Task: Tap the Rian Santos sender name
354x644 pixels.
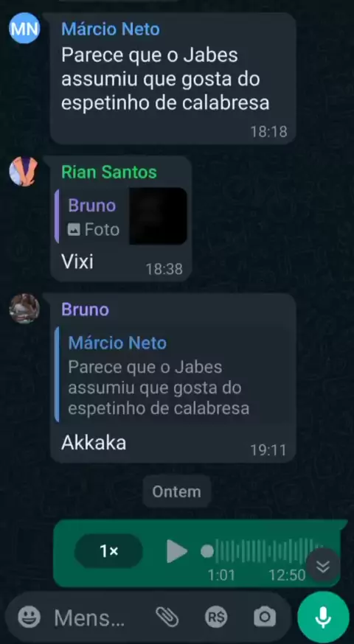Action: coord(109,172)
